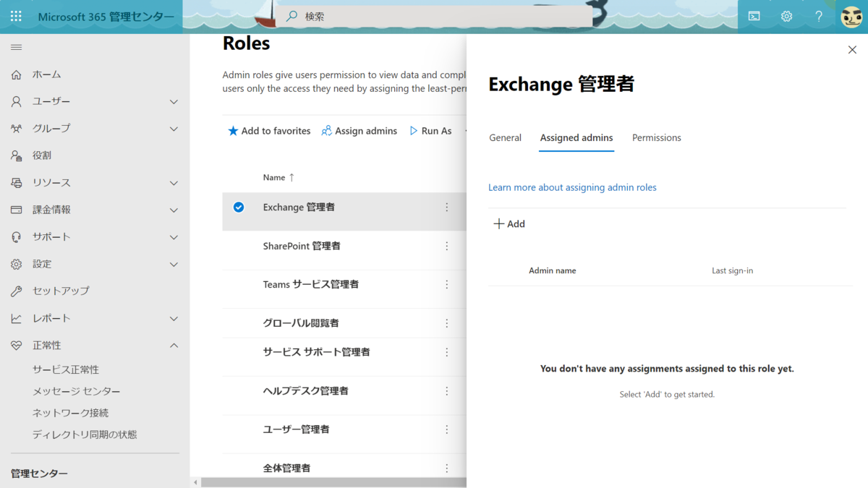Open more options for サービス サポート管理者 row
The width and height of the screenshot is (868, 488).
click(x=446, y=352)
